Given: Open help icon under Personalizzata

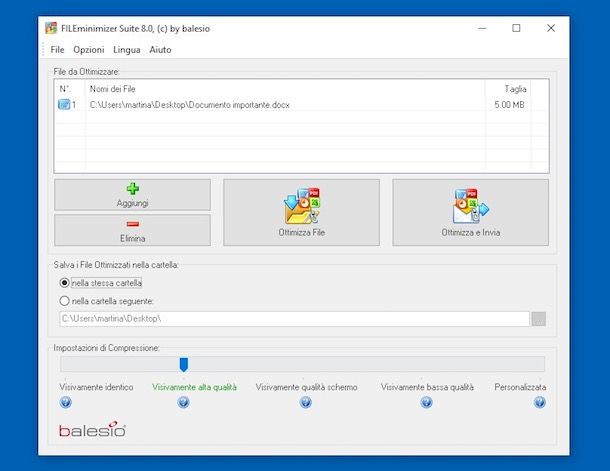Looking at the screenshot, I should click(540, 402).
